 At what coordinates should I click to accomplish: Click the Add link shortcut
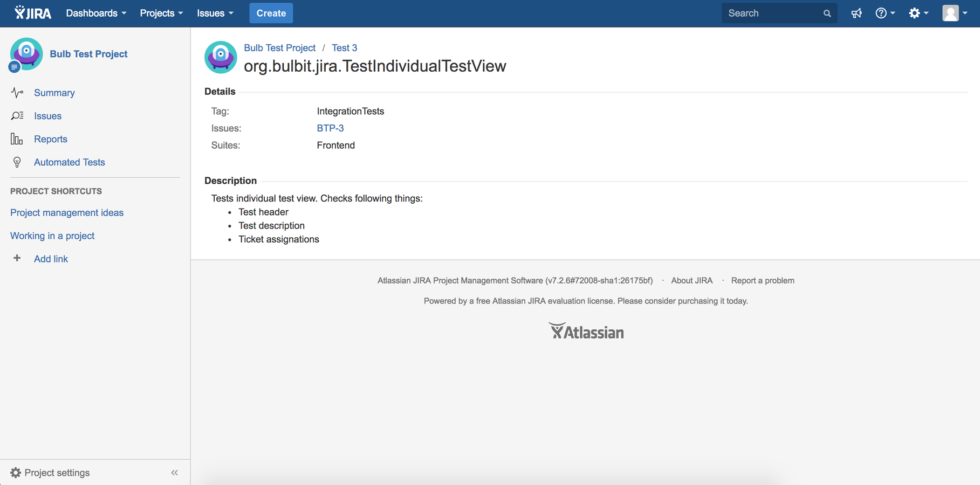coord(51,259)
